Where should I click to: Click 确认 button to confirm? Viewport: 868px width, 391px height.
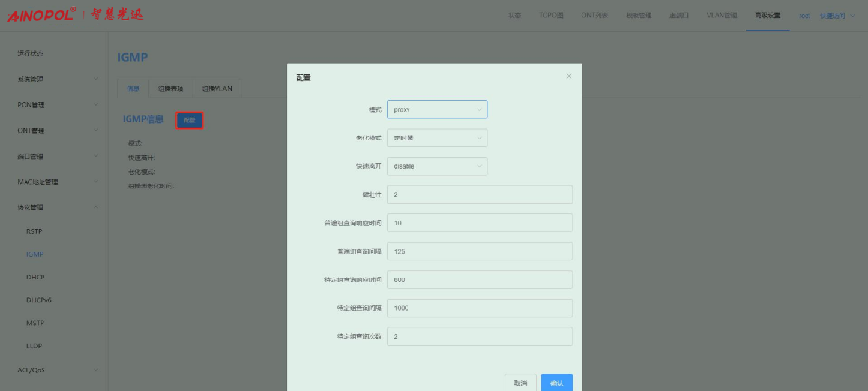tap(556, 383)
